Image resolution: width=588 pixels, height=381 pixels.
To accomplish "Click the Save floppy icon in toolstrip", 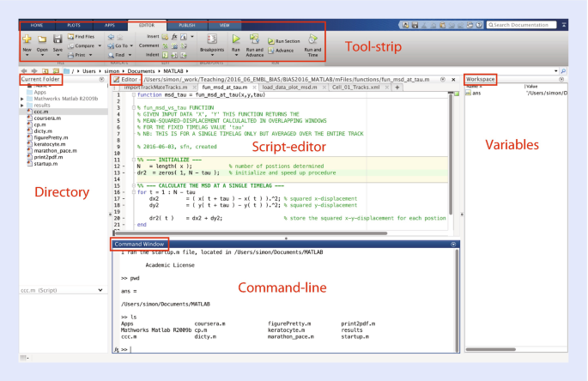I will coord(58,39).
